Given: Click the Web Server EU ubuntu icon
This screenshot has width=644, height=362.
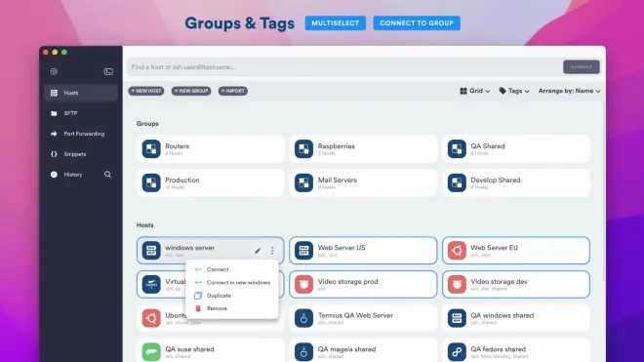Looking at the screenshot, I should pyautogui.click(x=457, y=250).
